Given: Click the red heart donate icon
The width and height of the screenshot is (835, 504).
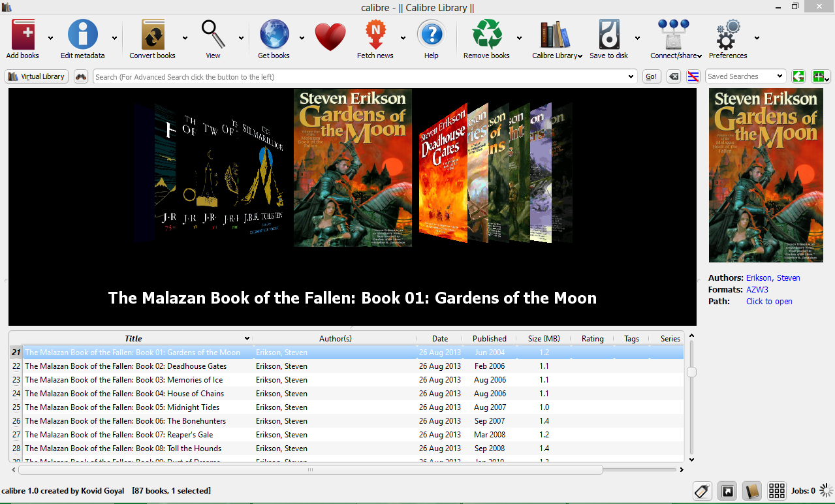Looking at the screenshot, I should (x=330, y=37).
